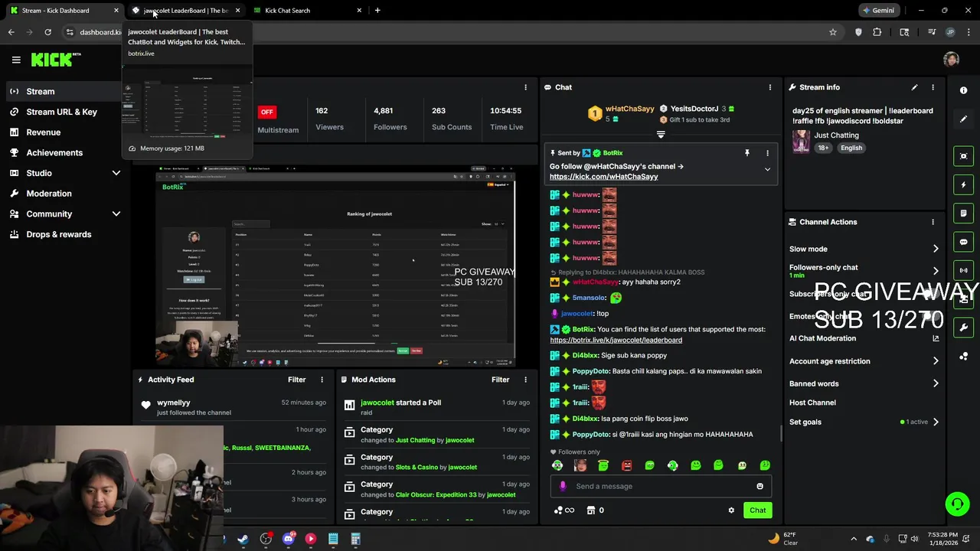This screenshot has width=980, height=551.
Task: Open the user avatar menu at top right
Action: (x=951, y=60)
